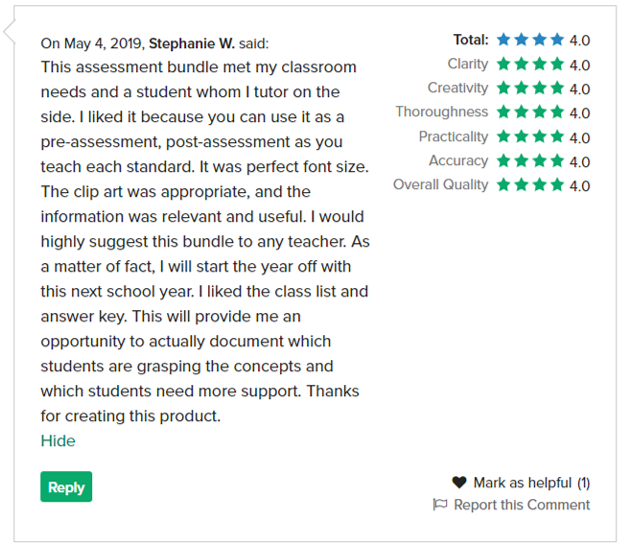This screenshot has width=624, height=549.
Task: Click reviewer name Stephanie W.
Action: pos(192,43)
